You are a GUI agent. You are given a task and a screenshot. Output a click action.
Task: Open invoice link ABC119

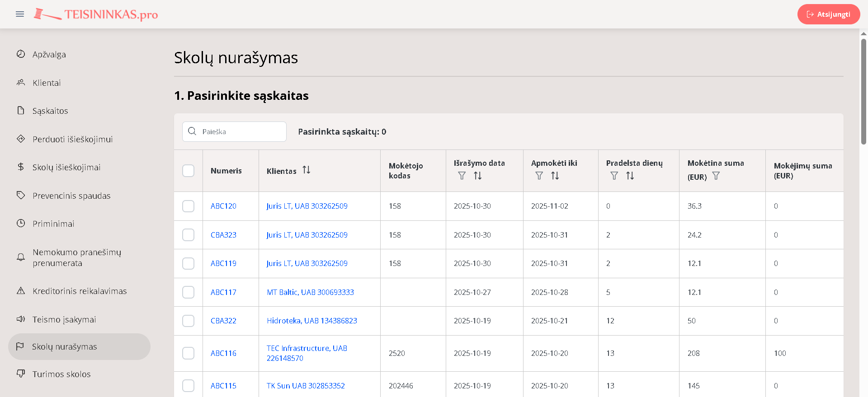pyautogui.click(x=223, y=263)
